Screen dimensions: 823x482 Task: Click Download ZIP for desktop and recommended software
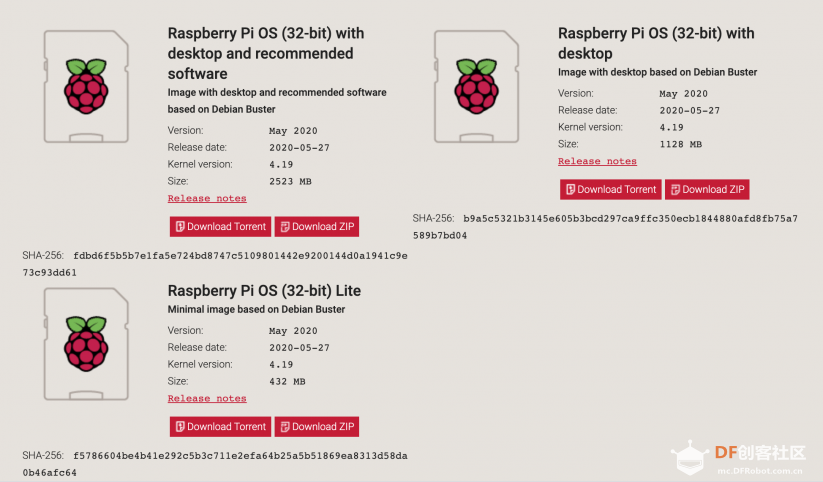click(x=317, y=227)
